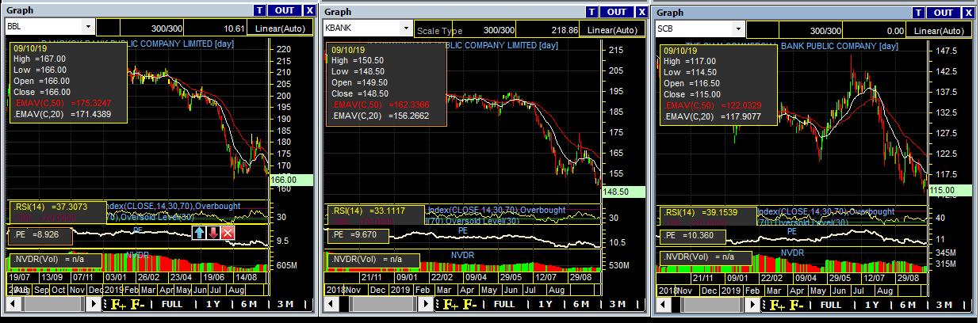Click left scroll arrow in SCB graph
The image size is (980, 323).
664,304
